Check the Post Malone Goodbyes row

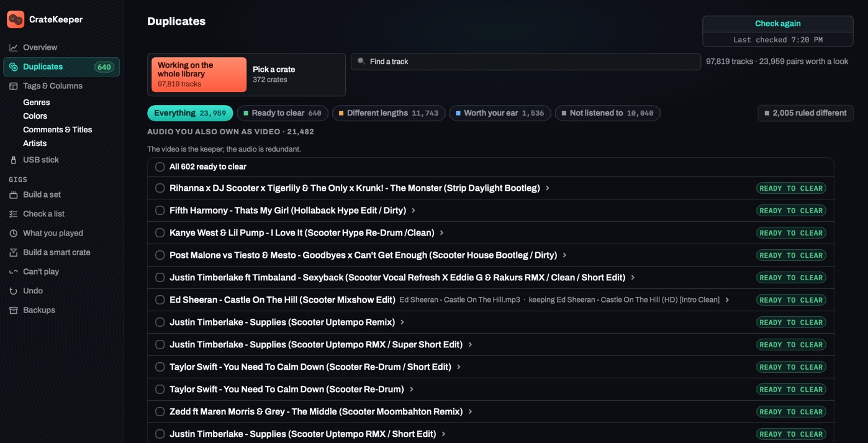click(x=160, y=255)
